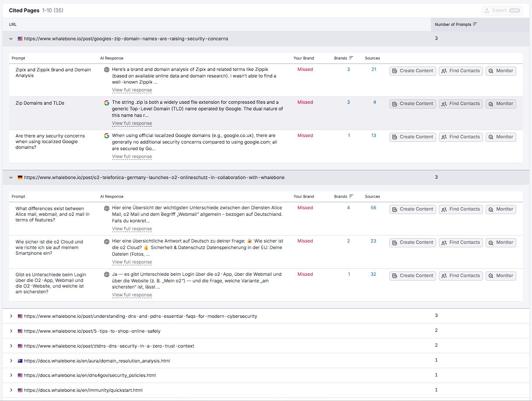The height and width of the screenshot is (401, 532).
Task: Click Brands sort icon in o2-telefonica table
Action: [x=351, y=197]
